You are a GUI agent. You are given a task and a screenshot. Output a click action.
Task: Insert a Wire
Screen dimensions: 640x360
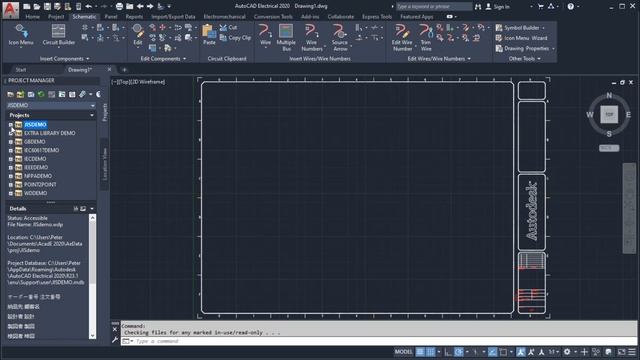265,35
